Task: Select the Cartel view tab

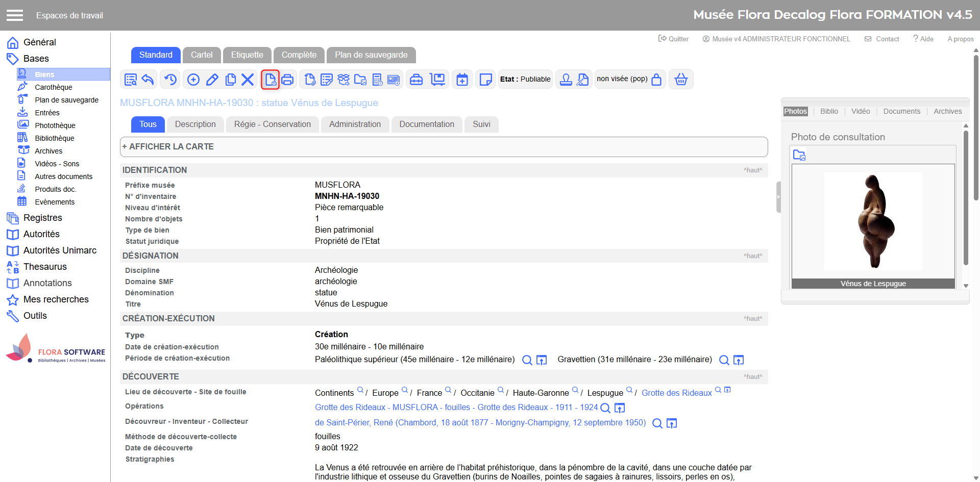Action: 202,55
